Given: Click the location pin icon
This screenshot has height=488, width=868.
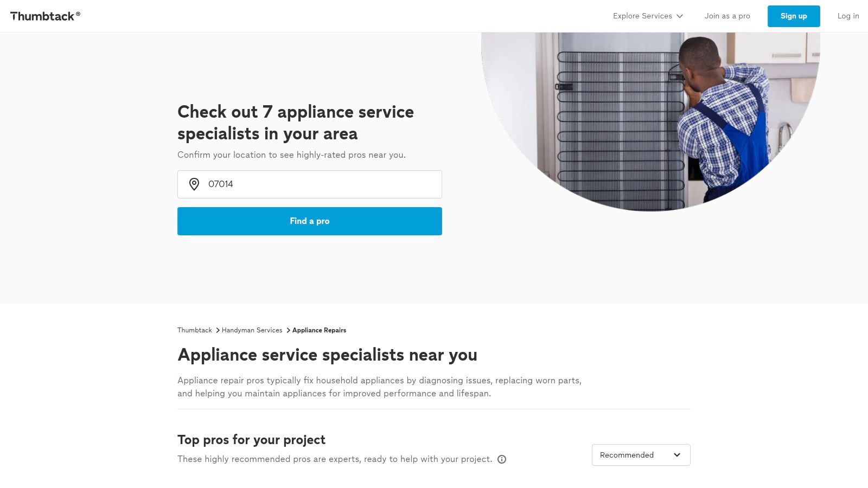Looking at the screenshot, I should pyautogui.click(x=194, y=184).
